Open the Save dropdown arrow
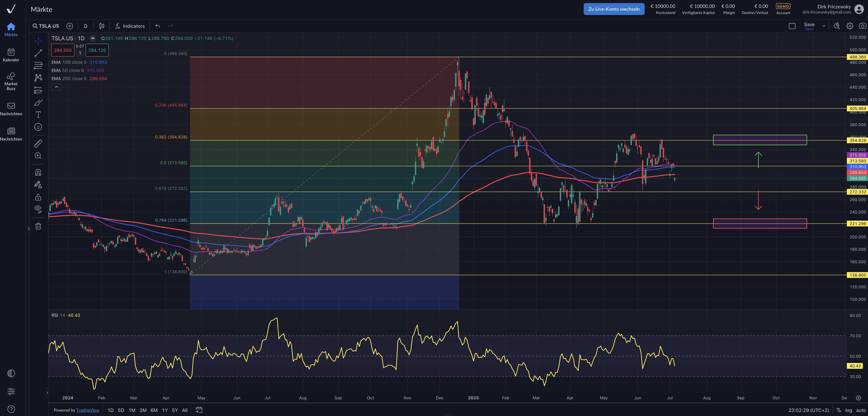 pos(824,26)
